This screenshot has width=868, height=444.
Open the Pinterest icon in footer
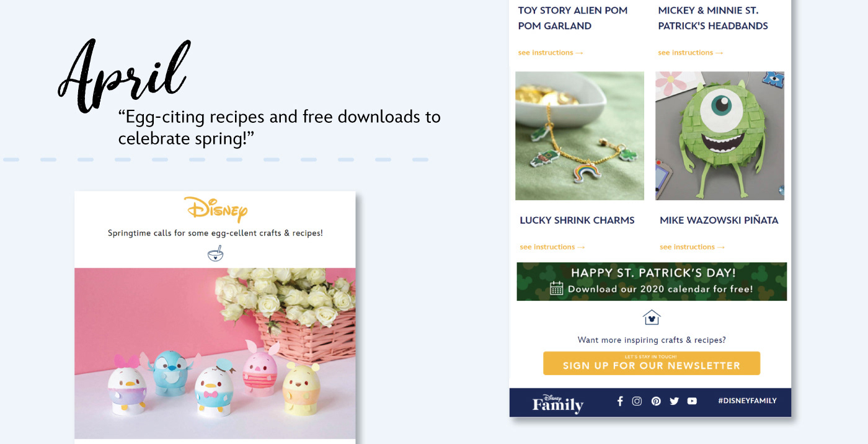pyautogui.click(x=656, y=401)
